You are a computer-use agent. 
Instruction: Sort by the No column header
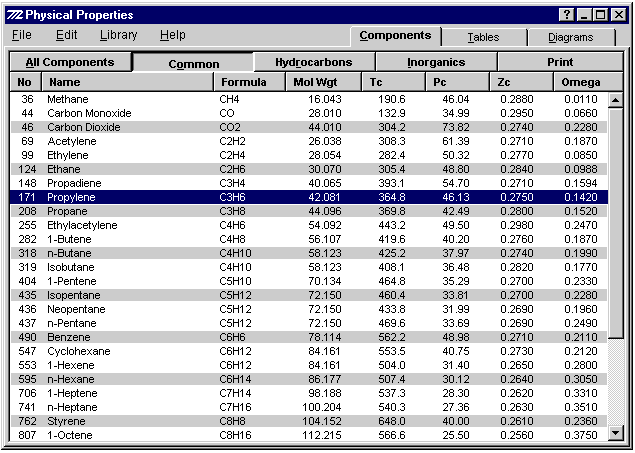pyautogui.click(x=25, y=82)
